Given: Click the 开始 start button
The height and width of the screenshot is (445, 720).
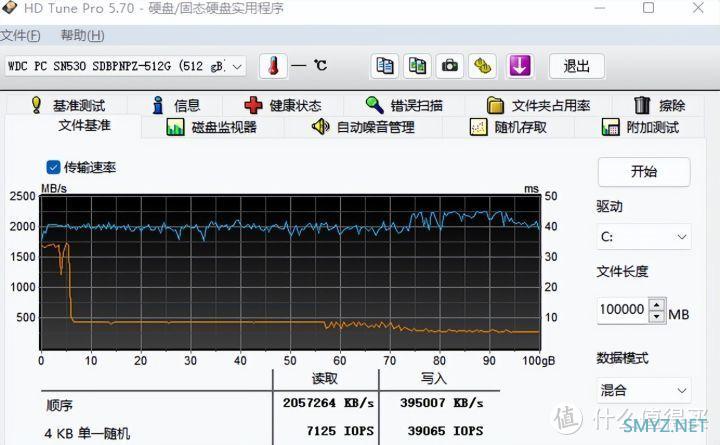Looking at the screenshot, I should [x=644, y=172].
